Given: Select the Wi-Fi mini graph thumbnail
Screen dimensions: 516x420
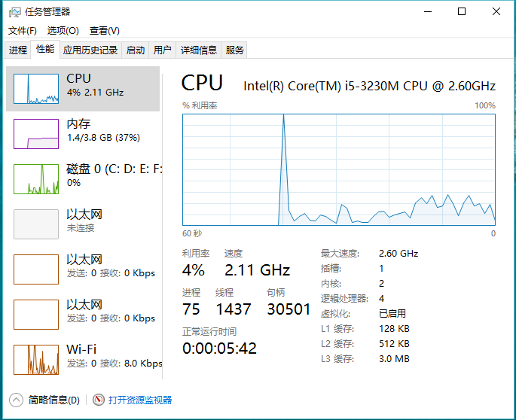Looking at the screenshot, I should [36, 360].
